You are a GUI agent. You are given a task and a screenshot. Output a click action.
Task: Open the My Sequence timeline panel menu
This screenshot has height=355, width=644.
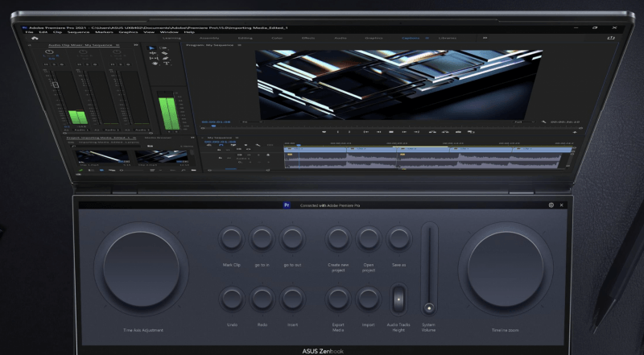[x=237, y=138]
